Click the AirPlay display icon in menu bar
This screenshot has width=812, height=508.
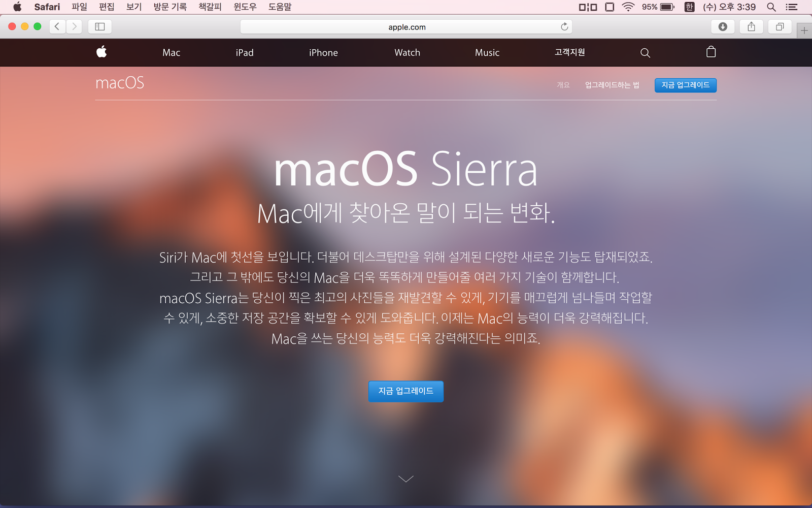pos(610,7)
